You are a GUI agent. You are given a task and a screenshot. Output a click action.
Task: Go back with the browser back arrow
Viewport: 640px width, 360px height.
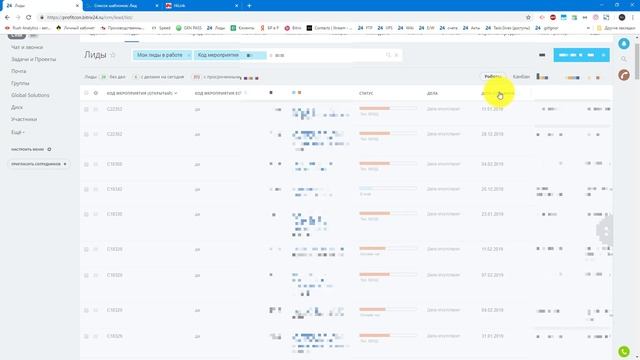7,18
